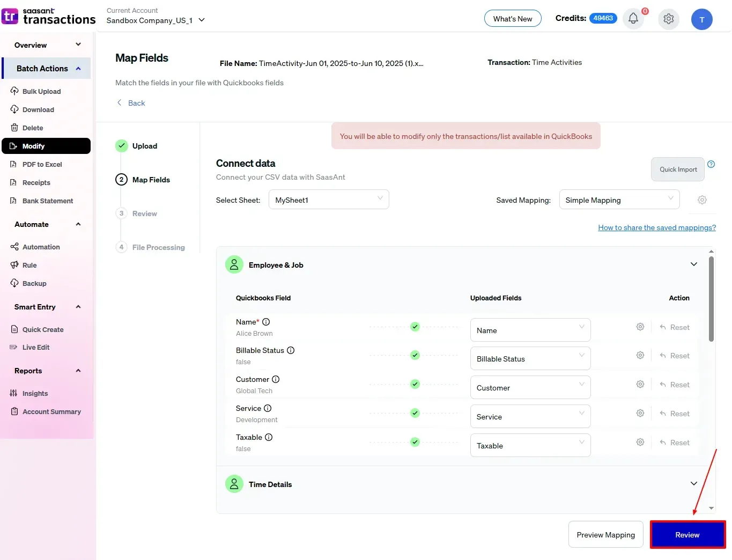This screenshot has height=560, width=732.
Task: Show info icon next to Billable Status
Action: 291,350
